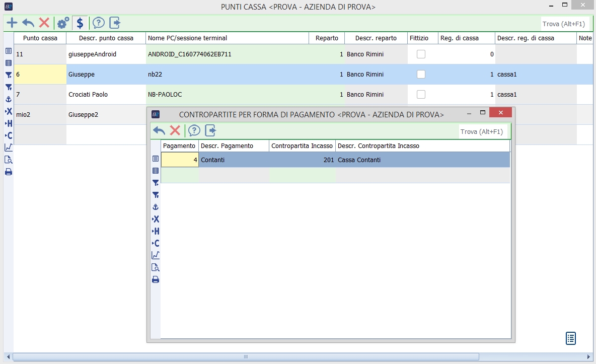This screenshot has width=596, height=364.
Task: Click the Reg. di cassa column header
Action: [x=467, y=38]
